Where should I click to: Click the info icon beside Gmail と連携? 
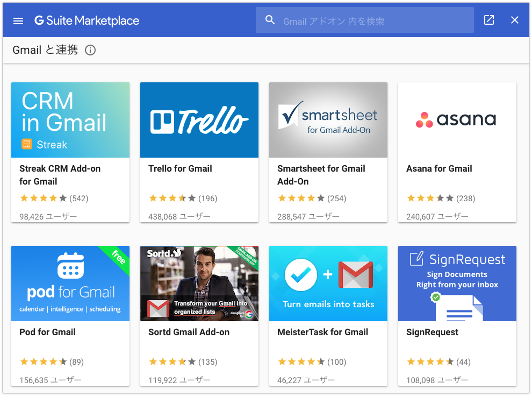pyautogui.click(x=90, y=50)
